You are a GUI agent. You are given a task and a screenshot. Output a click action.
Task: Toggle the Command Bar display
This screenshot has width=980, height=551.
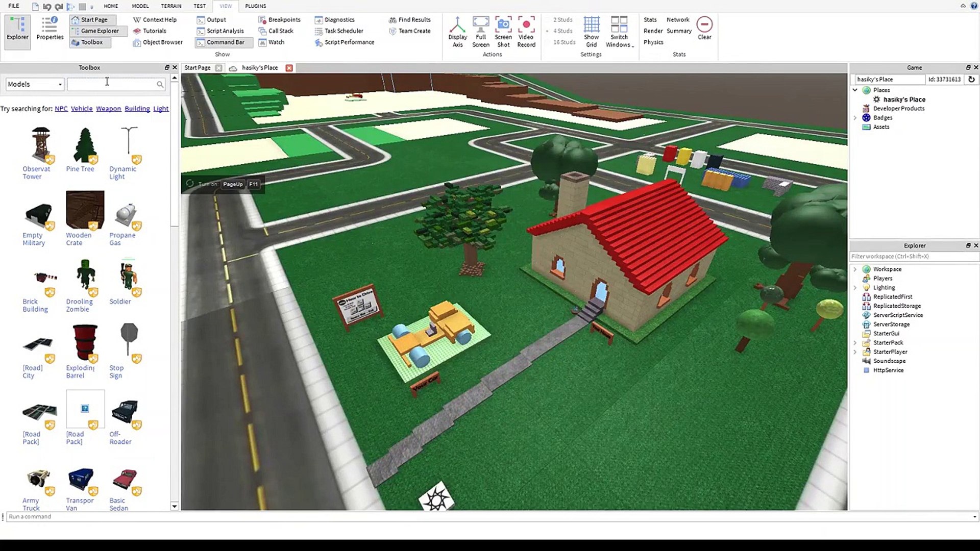[225, 42]
